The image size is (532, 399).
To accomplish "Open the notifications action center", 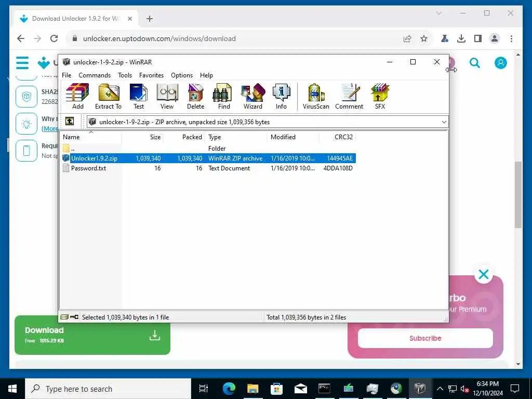I will (515, 389).
